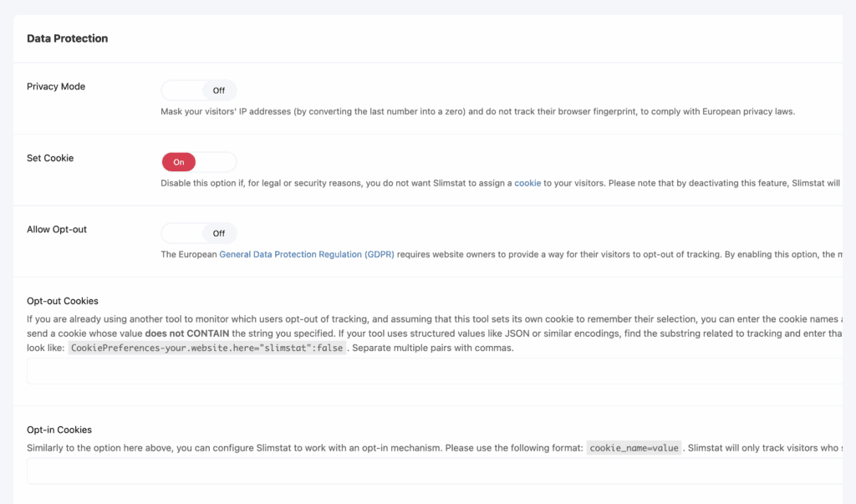Click the Set Cookie label
Viewport: 856px width, 504px height.
tap(50, 158)
